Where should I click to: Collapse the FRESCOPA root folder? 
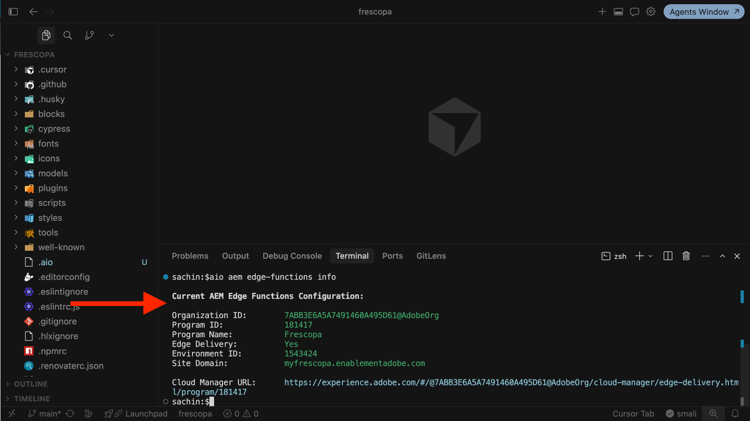(x=8, y=55)
